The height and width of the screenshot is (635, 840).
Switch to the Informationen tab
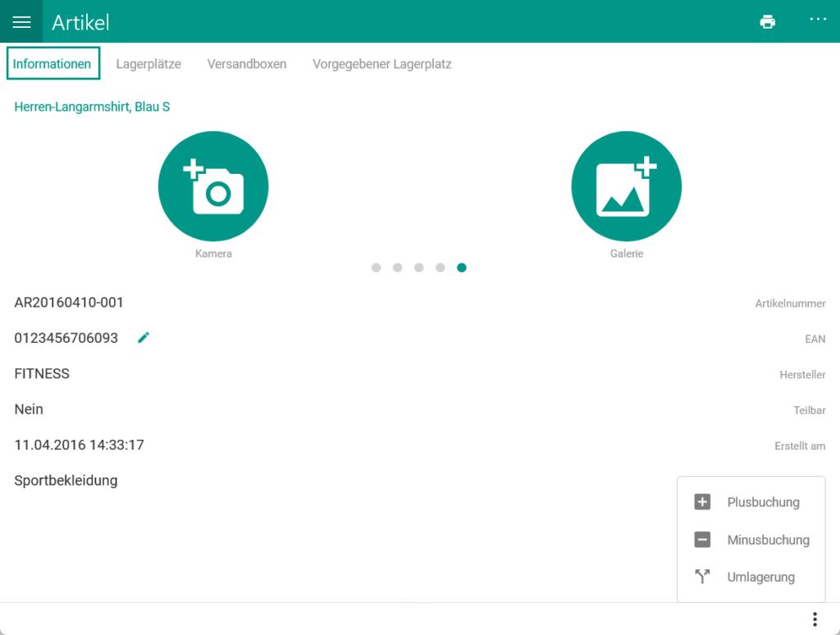52,64
